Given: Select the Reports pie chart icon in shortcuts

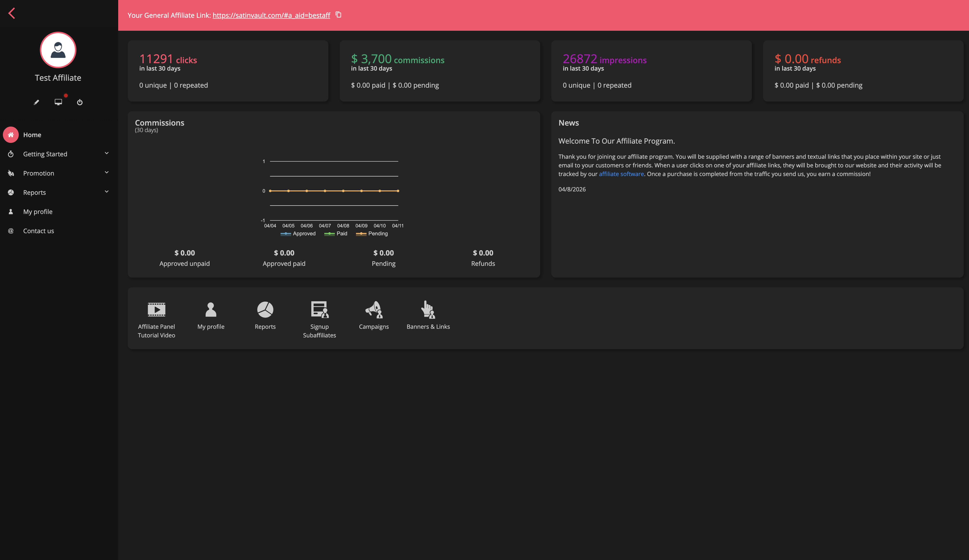Looking at the screenshot, I should click(x=265, y=310).
